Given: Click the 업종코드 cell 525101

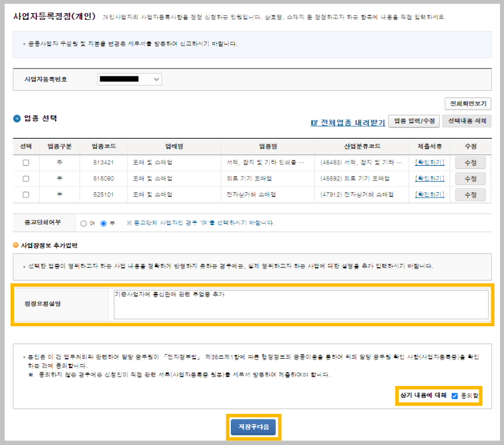Looking at the screenshot, I should (x=103, y=195).
